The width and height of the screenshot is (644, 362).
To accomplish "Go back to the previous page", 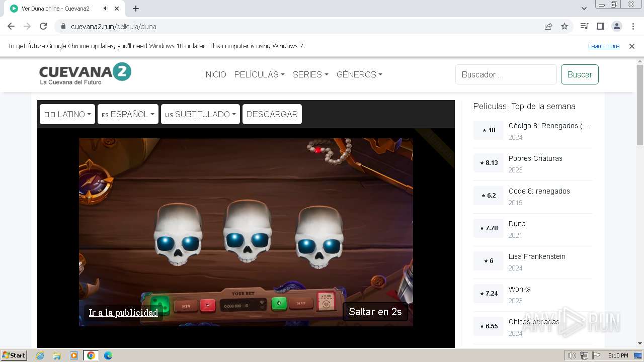I will pos(11,26).
